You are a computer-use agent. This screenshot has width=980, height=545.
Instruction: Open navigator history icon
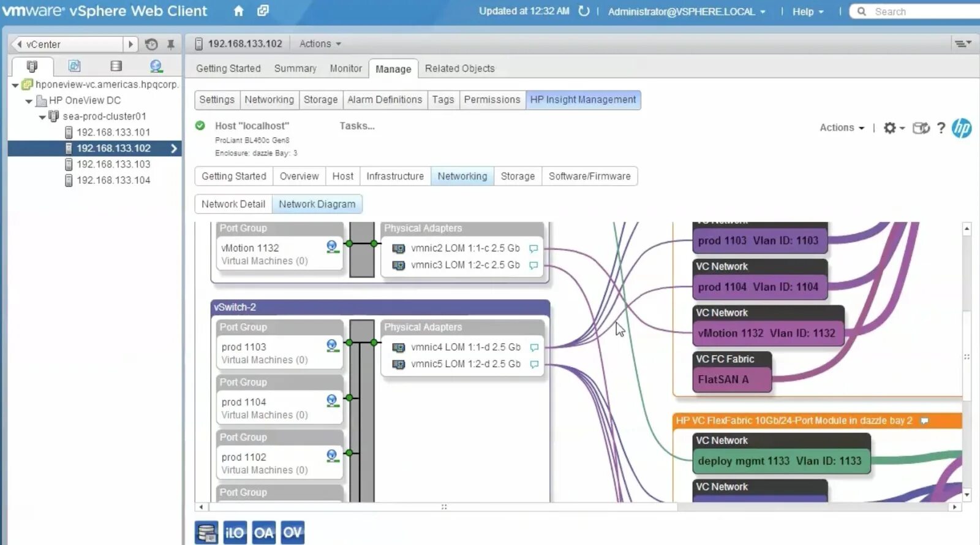tap(151, 44)
